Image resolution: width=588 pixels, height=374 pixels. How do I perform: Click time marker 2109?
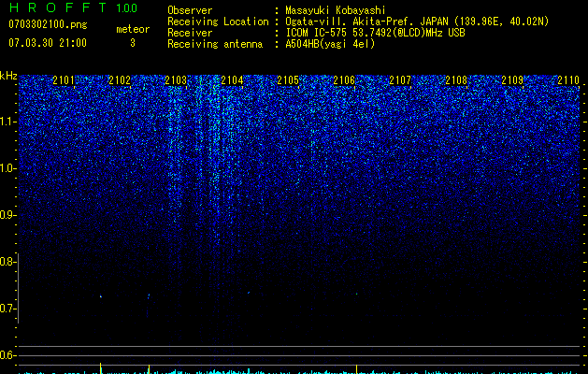[x=512, y=80]
